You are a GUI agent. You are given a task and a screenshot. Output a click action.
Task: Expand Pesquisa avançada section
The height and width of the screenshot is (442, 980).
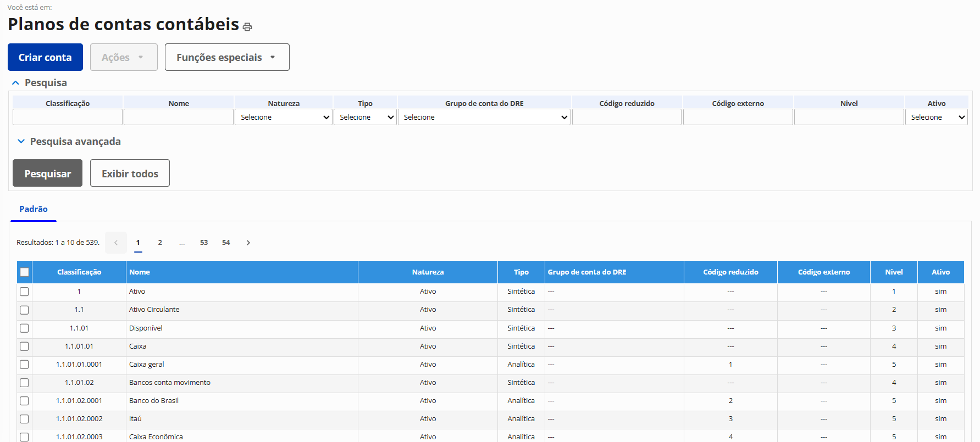(21, 142)
